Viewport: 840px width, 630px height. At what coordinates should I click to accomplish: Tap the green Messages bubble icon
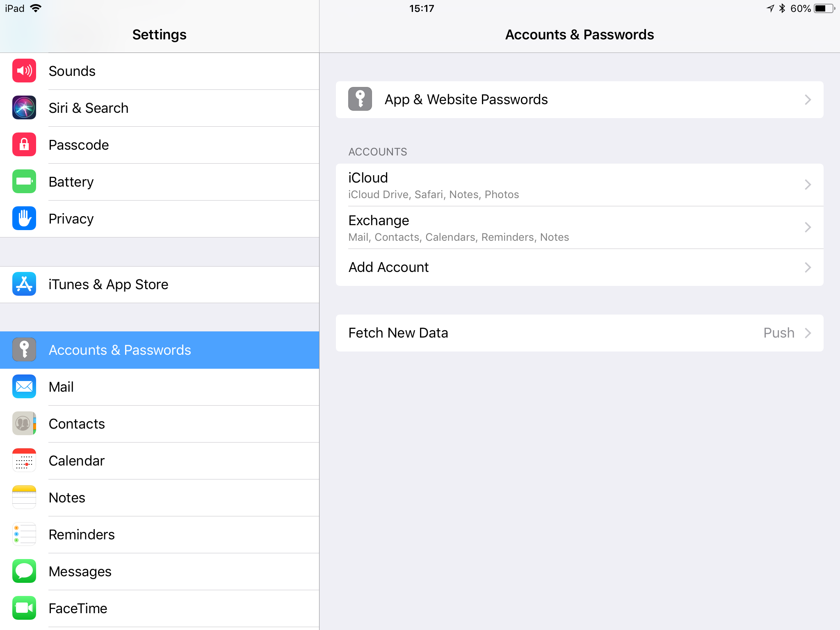(24, 571)
